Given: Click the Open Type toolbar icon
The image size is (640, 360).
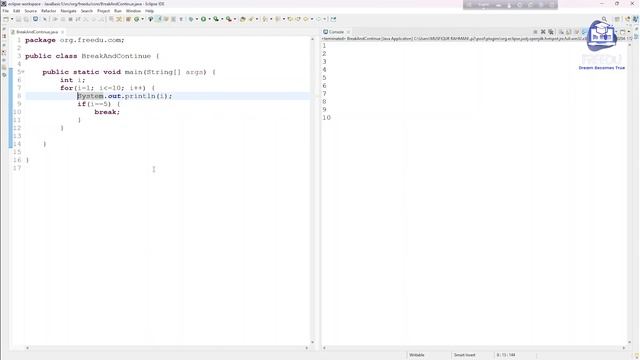Looking at the screenshot, I should [242, 19].
